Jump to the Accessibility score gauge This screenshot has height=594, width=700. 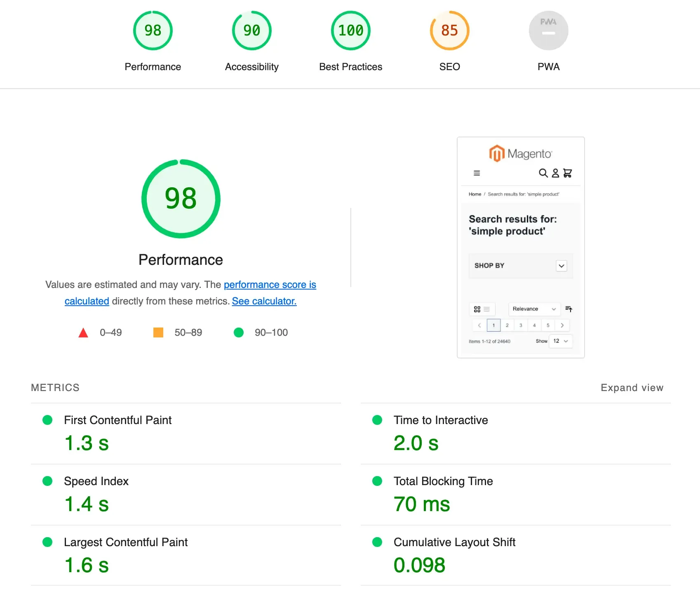[251, 31]
